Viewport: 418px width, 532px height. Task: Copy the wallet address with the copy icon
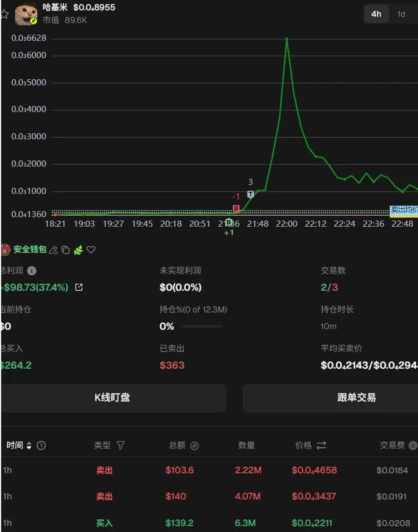coord(66,250)
